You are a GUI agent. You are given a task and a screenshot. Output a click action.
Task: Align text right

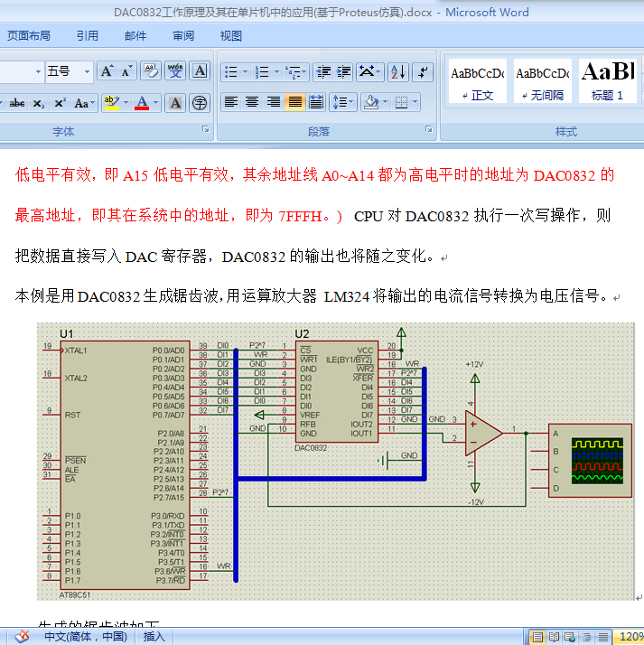click(274, 102)
